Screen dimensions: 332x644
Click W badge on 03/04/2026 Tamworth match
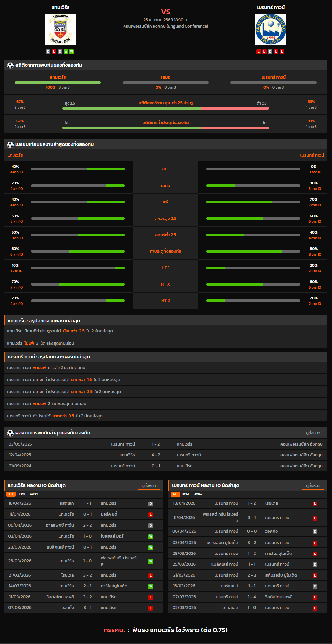tap(150, 537)
